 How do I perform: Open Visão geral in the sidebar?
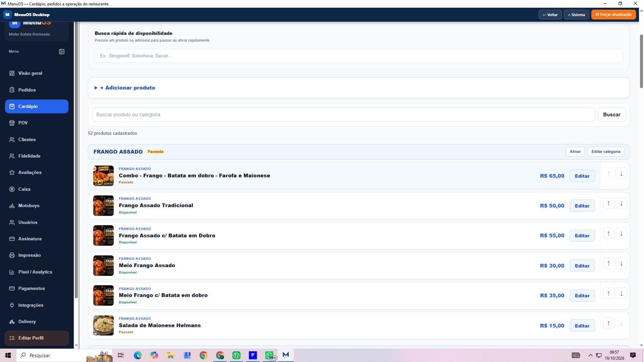click(x=37, y=73)
